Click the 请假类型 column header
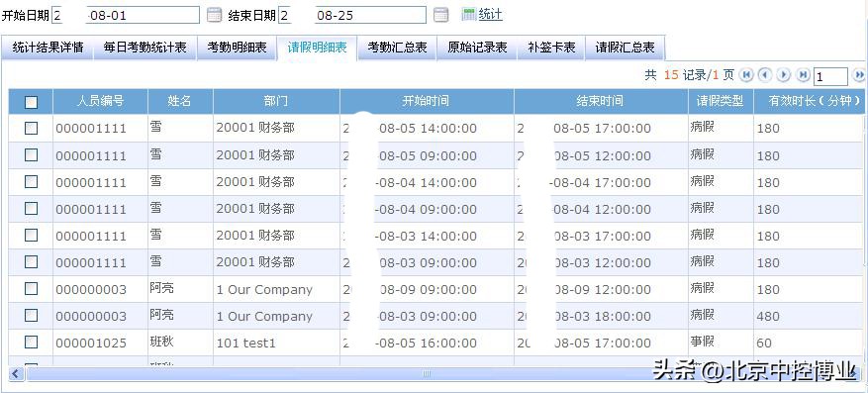The height and width of the screenshot is (393, 868). [x=721, y=101]
